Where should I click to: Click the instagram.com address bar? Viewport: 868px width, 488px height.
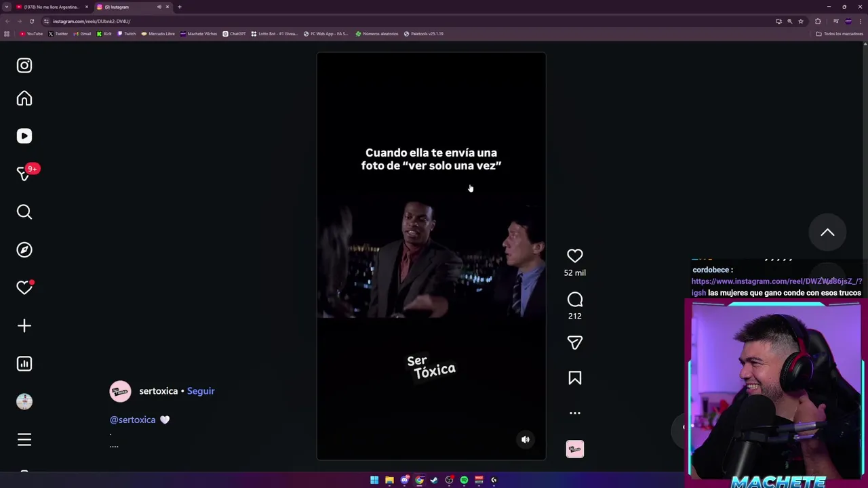tap(407, 21)
